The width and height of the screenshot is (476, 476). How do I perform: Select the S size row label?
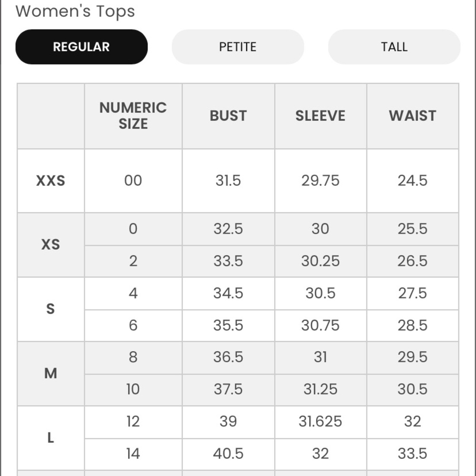coord(51,309)
